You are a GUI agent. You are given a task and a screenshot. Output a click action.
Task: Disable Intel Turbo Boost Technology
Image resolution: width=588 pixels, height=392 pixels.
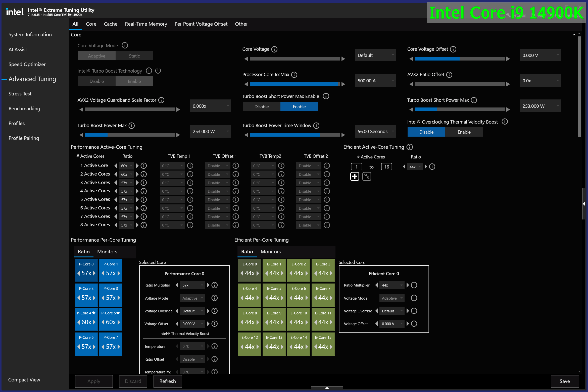(97, 81)
